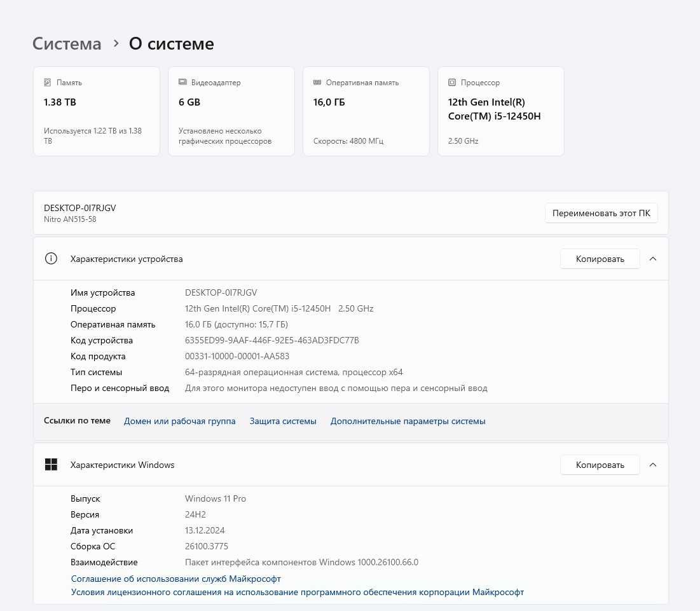Select the pen and touch unavailable text
Viewport: 700px width, 611px height.
[336, 388]
